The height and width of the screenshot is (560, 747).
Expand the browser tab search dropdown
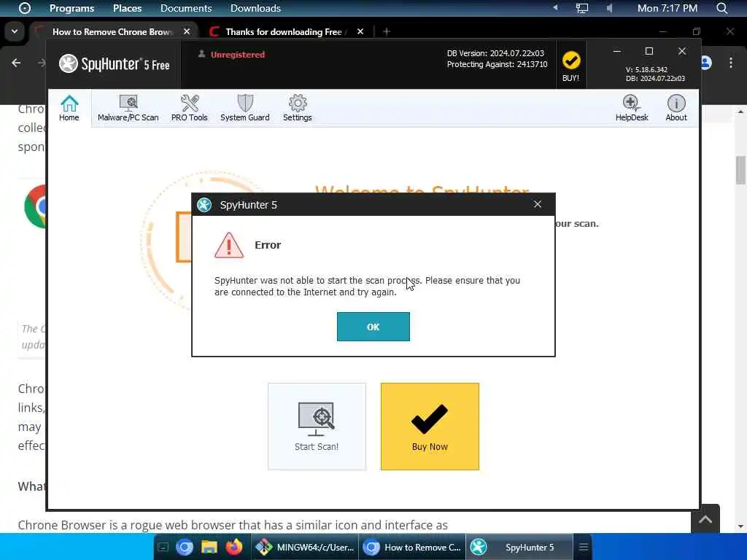coord(15,31)
